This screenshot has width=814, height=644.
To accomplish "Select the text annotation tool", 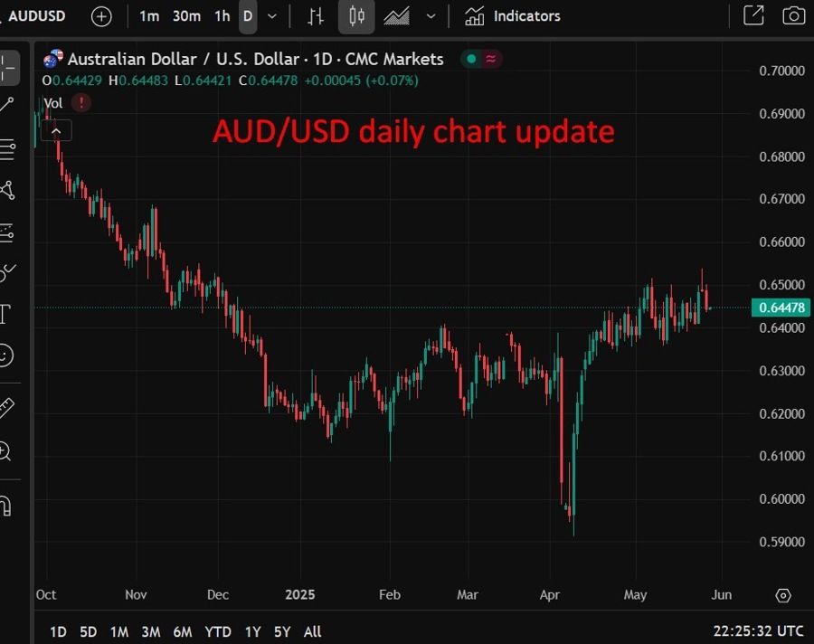I will coord(5,314).
